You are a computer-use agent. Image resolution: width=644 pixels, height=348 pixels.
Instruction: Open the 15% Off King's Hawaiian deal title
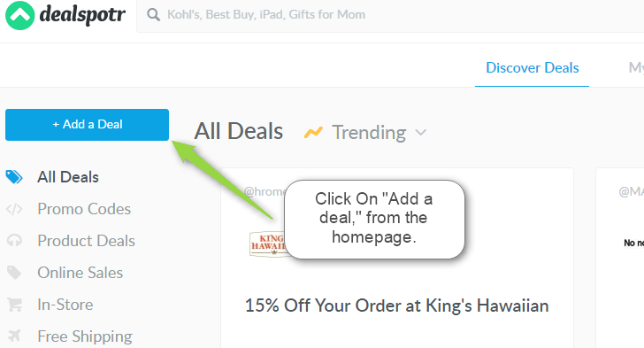pos(396,305)
